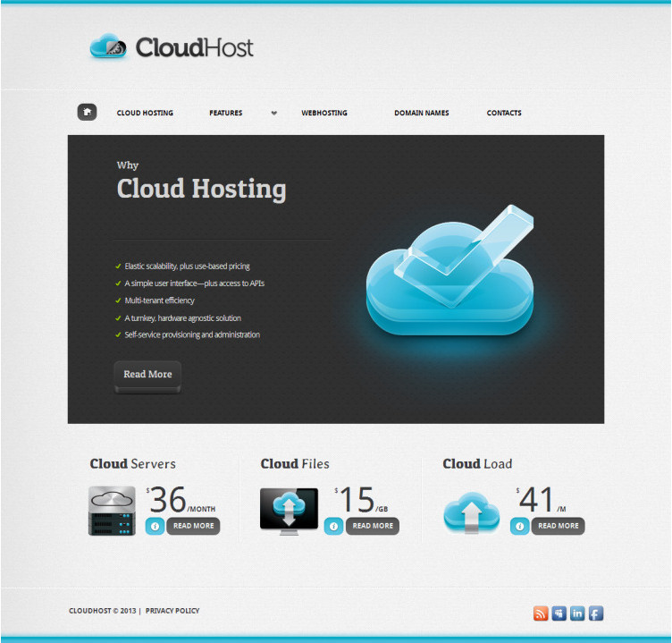
Task: Click the CloudHost cloud logo icon
Action: click(x=108, y=46)
